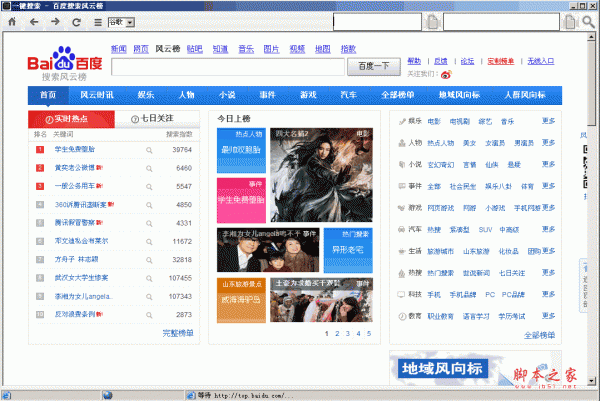Screen dimensions: 600x401
Task: Open the 贴吧 link above search box
Action: click(x=195, y=49)
